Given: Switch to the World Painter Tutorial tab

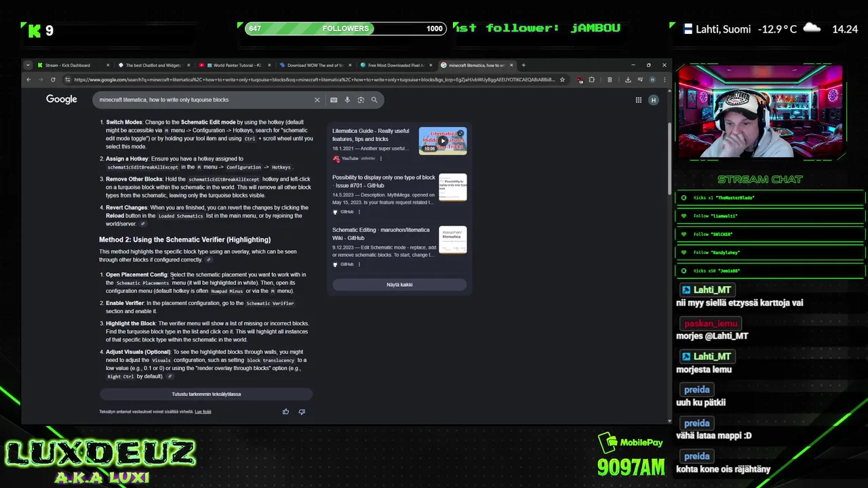Looking at the screenshot, I should point(234,65).
